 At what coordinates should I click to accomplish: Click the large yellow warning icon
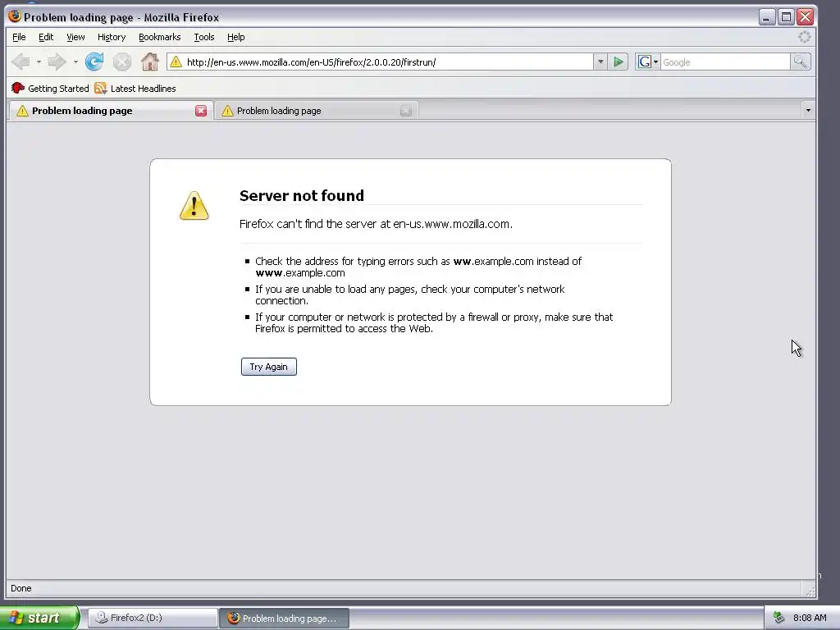point(194,206)
